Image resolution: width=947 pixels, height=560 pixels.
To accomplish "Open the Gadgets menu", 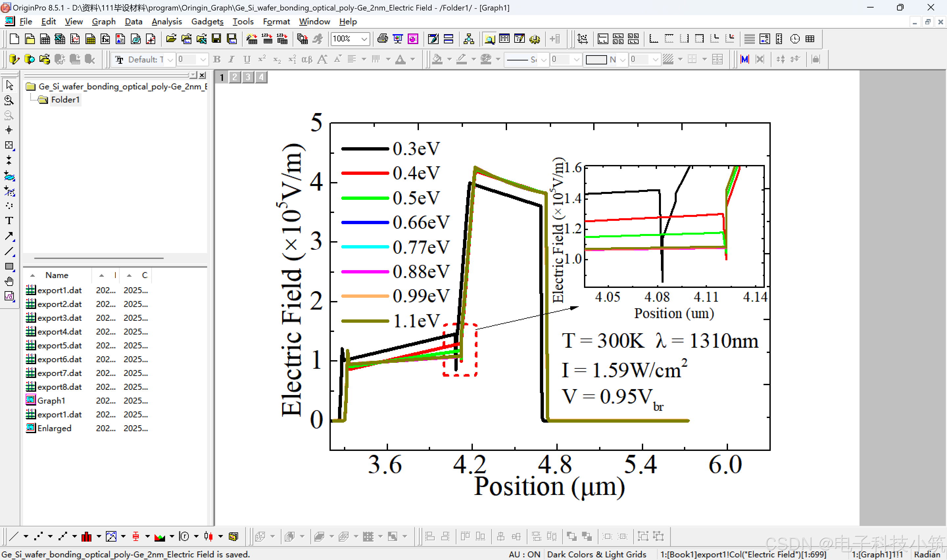I will (x=207, y=21).
